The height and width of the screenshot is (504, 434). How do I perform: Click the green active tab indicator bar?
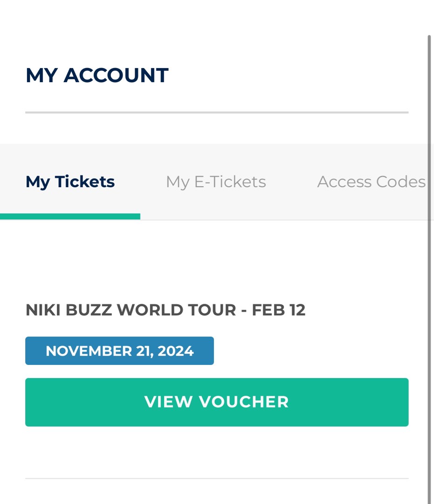coord(70,216)
